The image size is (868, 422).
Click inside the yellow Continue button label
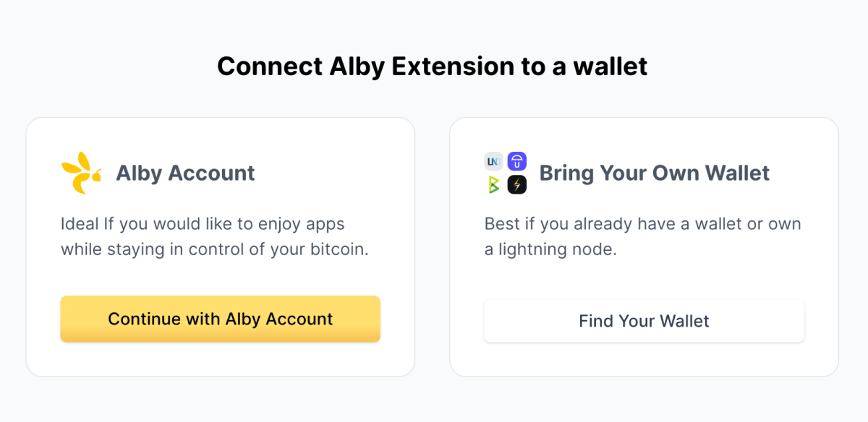(x=220, y=319)
